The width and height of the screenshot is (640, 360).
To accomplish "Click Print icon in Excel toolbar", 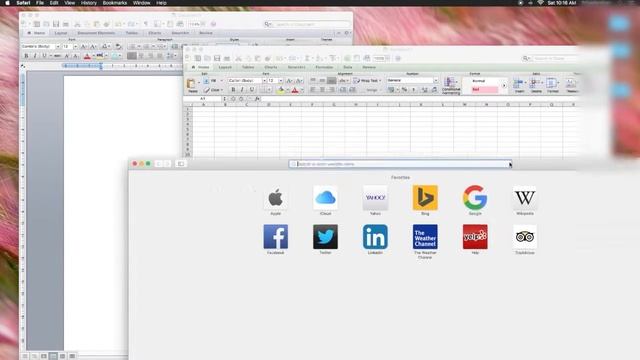I will 227,58.
